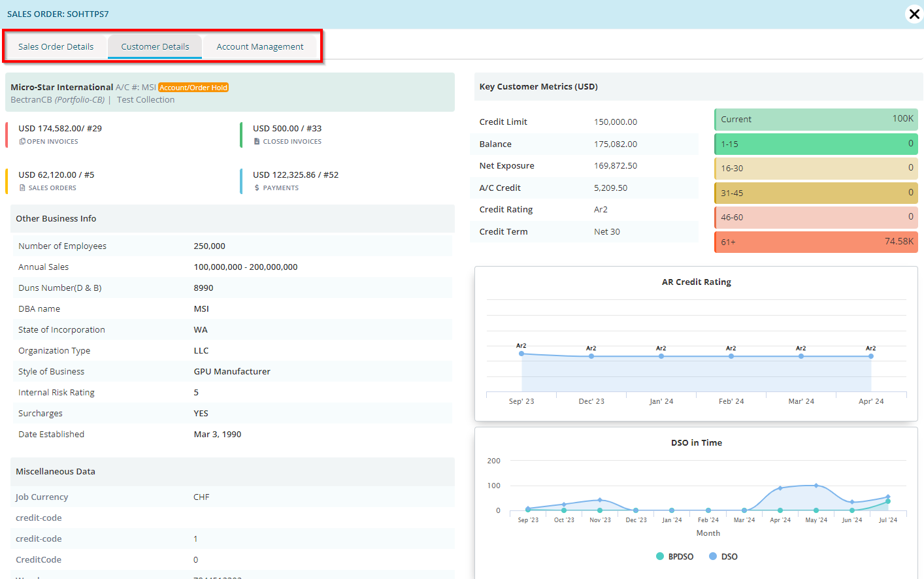
Task: Click Jan' 24 point on AR Credit Rating
Action: 661,356
